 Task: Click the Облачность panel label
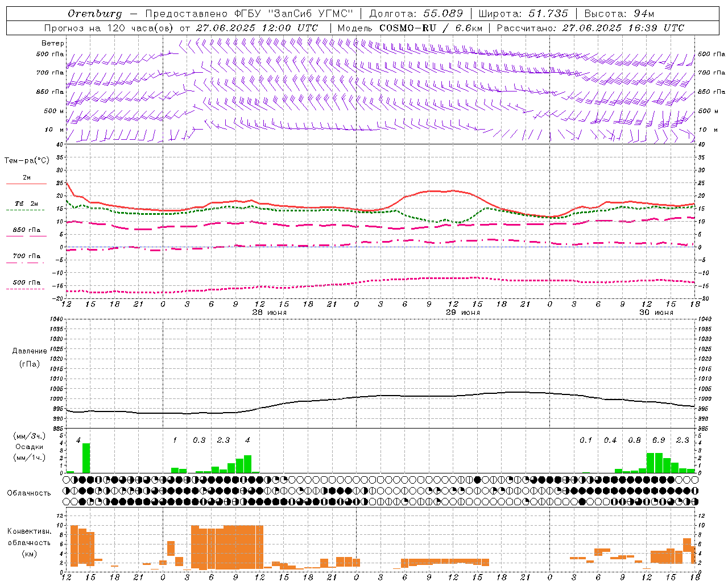pyautogui.click(x=29, y=493)
